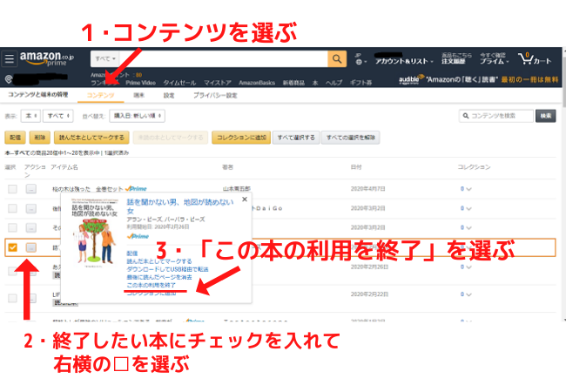Open action button for DaiGo row
This screenshot has height=392, width=566.
(31, 208)
